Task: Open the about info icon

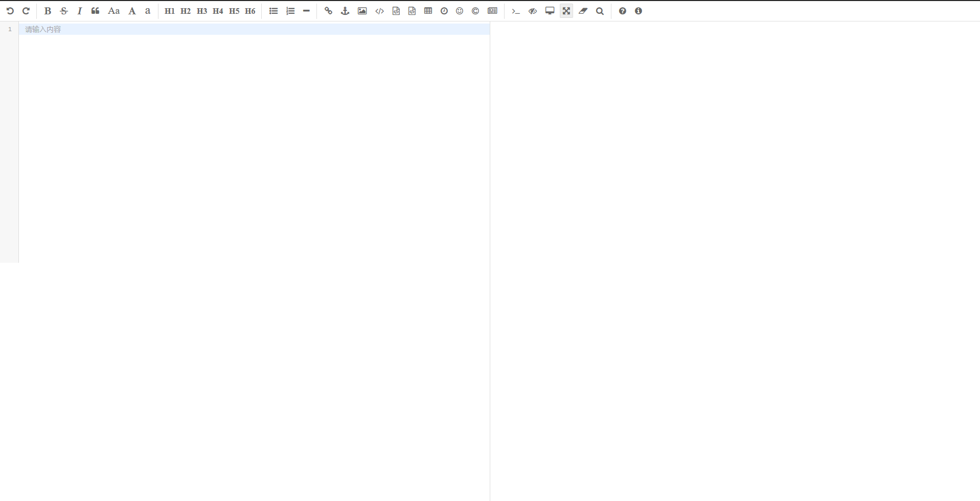Action: click(639, 11)
